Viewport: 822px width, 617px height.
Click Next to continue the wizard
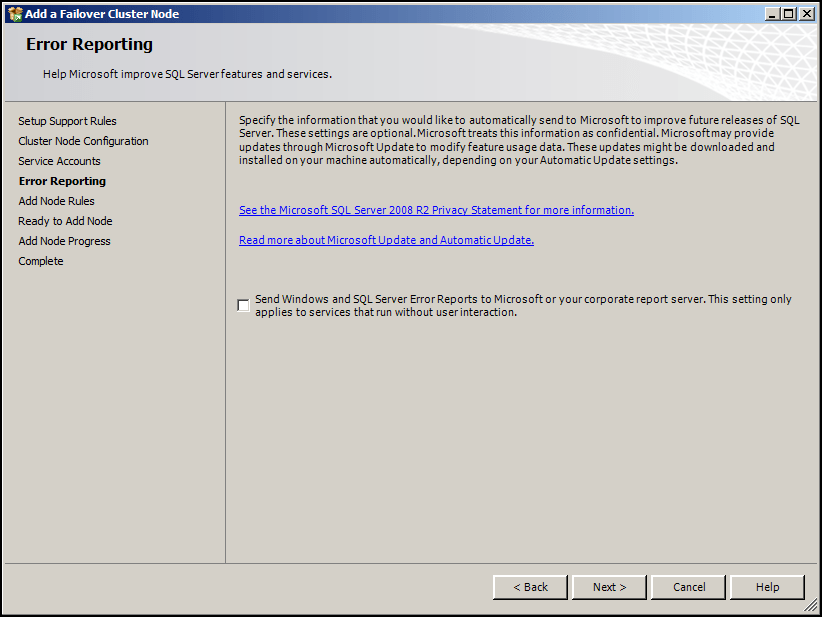pos(609,587)
